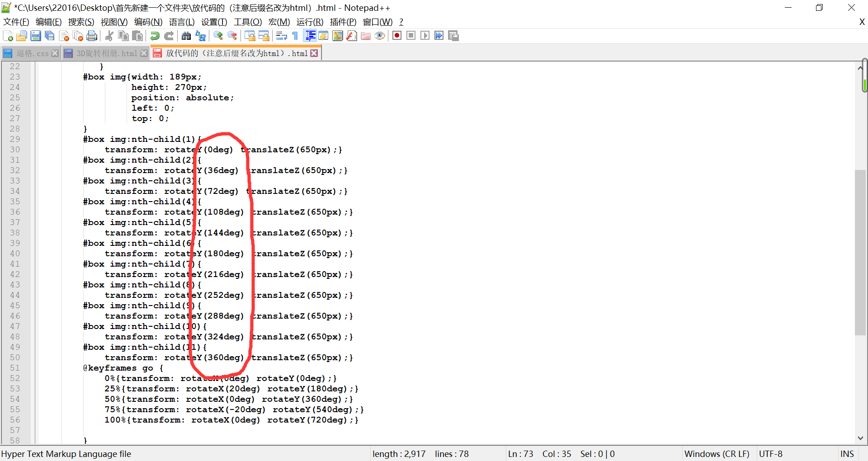The image size is (868, 461).
Task: Close the 逼格.css tab
Action: click(55, 53)
